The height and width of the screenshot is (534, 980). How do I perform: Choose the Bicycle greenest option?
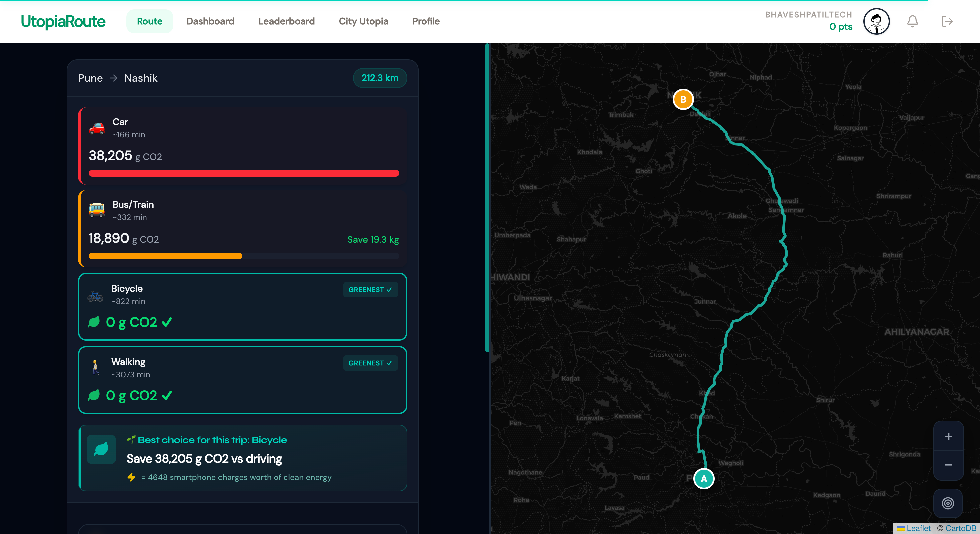coord(243,307)
